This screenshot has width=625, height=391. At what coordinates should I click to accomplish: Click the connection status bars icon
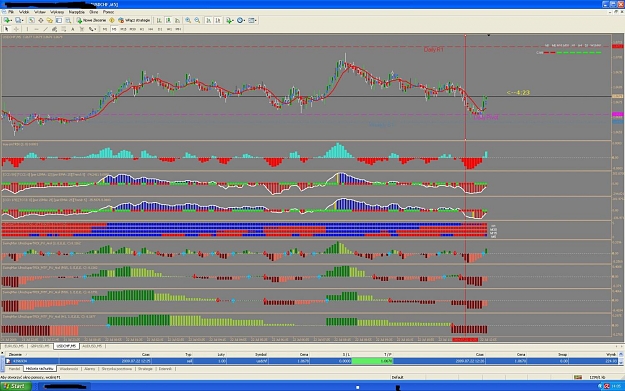tap(578, 377)
